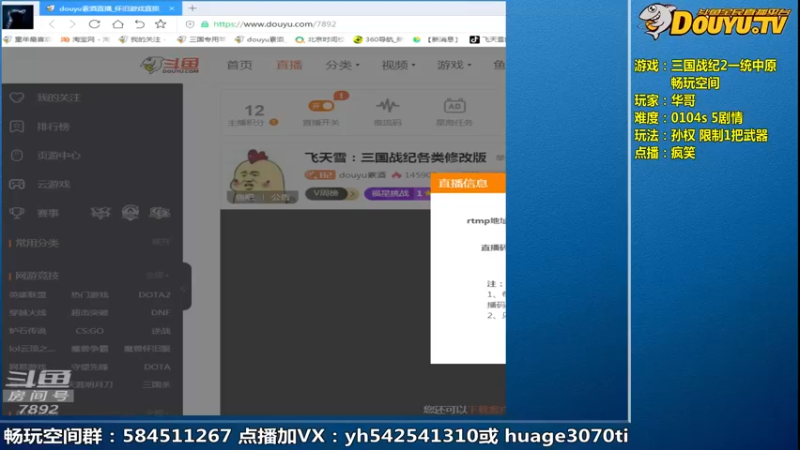The height and width of the screenshot is (450, 800).
Task: Go back with the browser back arrow
Action: tap(52, 24)
